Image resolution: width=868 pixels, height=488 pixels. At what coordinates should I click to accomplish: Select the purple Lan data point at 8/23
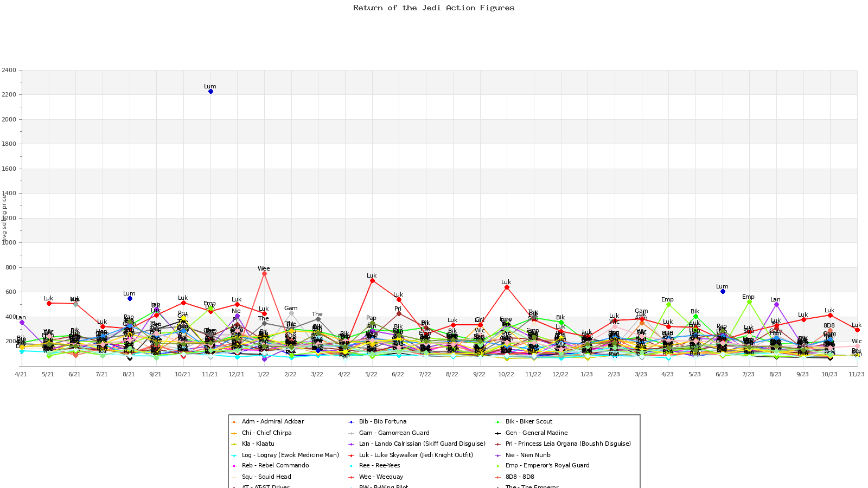coord(776,305)
